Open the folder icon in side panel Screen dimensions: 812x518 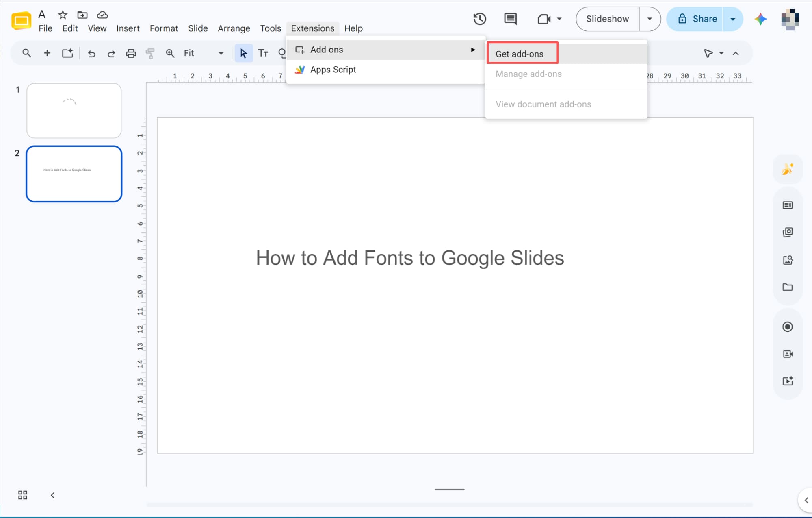coord(788,287)
